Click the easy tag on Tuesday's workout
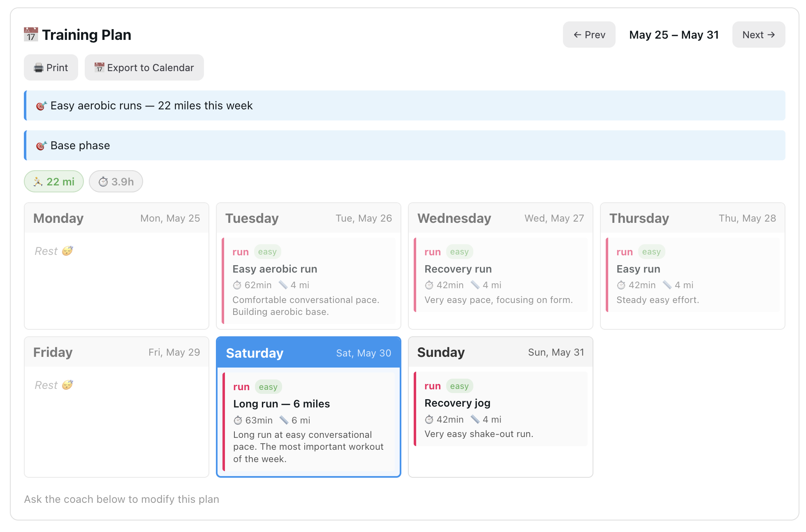 [267, 252]
